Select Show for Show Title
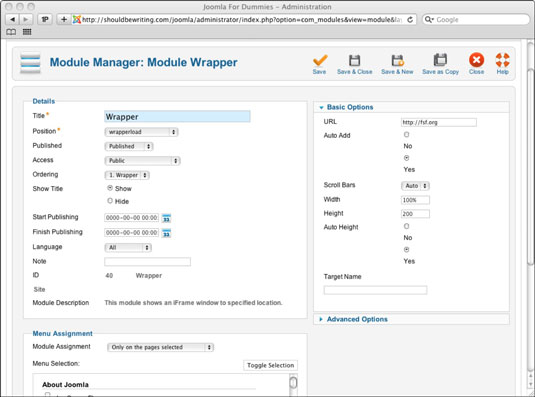535x397 pixels. coord(110,188)
